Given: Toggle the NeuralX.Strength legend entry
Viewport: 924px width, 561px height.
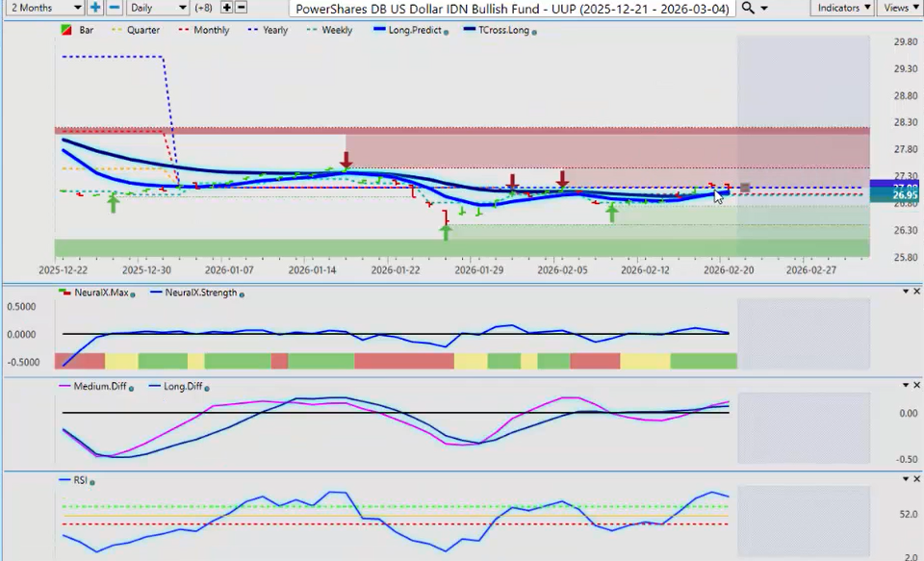Looking at the screenshot, I should [x=201, y=293].
